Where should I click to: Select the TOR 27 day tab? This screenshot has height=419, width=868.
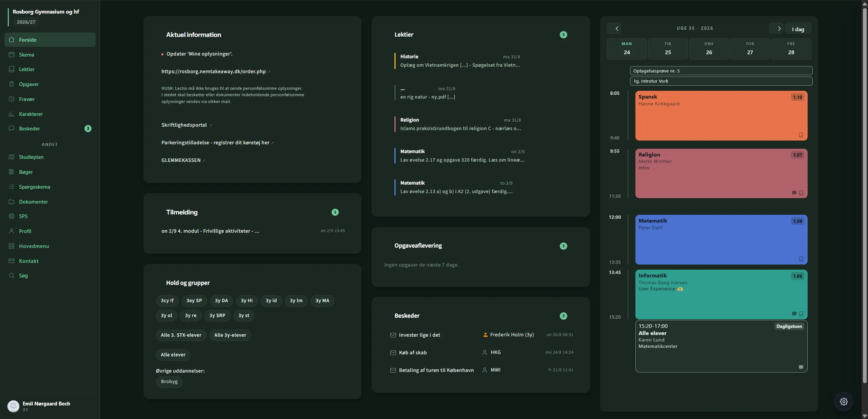pyautogui.click(x=750, y=49)
